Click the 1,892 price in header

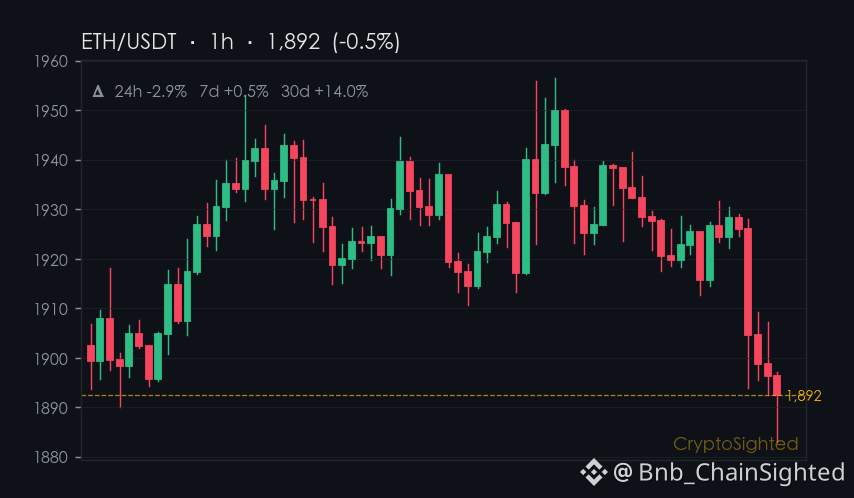point(294,42)
